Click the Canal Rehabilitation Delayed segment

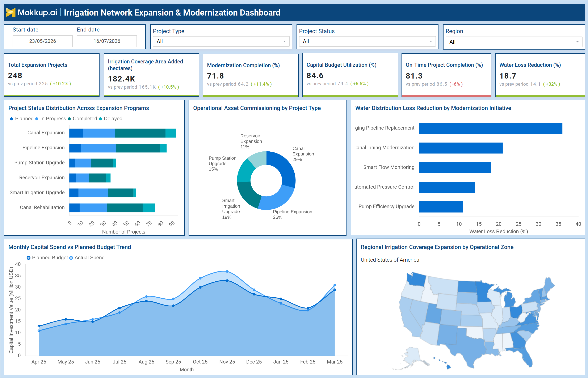(x=149, y=208)
